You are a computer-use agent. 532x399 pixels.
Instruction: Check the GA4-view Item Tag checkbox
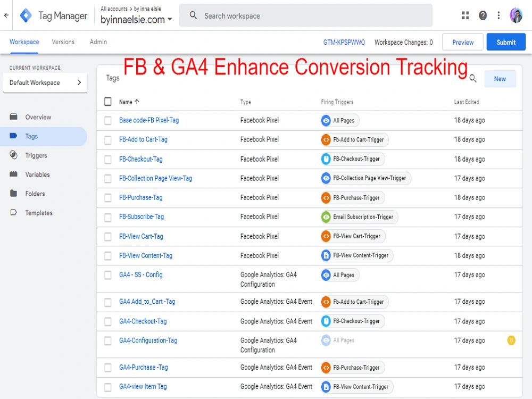pyautogui.click(x=107, y=387)
